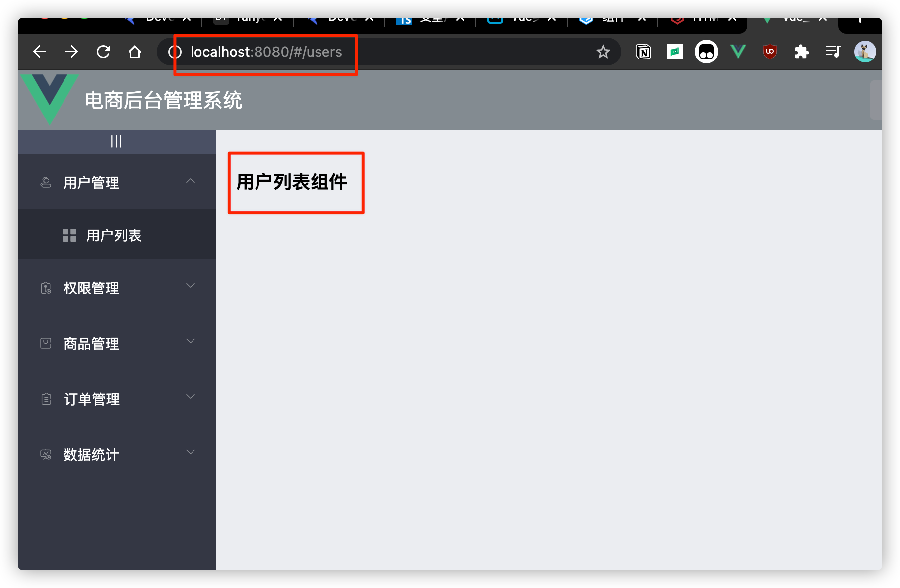Viewport: 900px width, 588px height.
Task: Open the 商品管理 menu
Action: 117,343
